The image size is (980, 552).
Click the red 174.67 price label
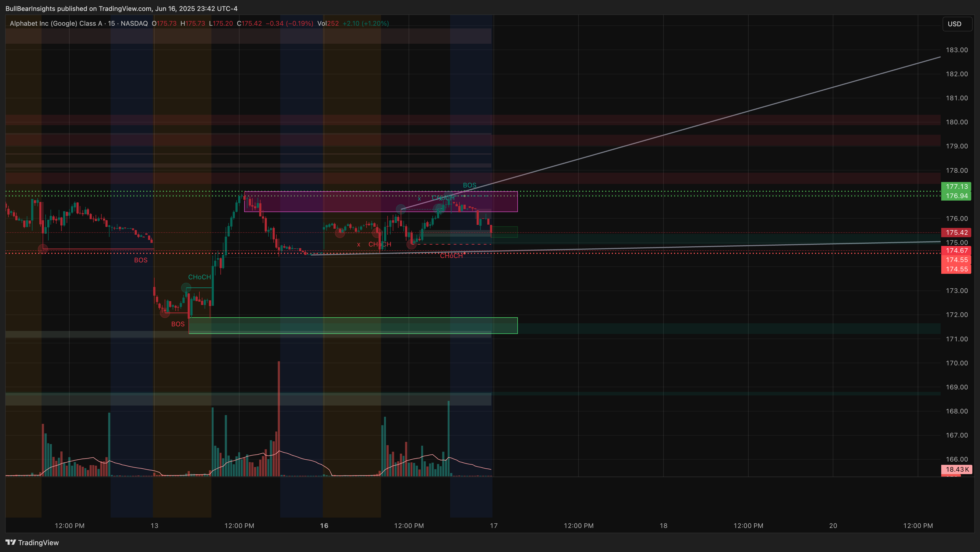pyautogui.click(x=956, y=251)
